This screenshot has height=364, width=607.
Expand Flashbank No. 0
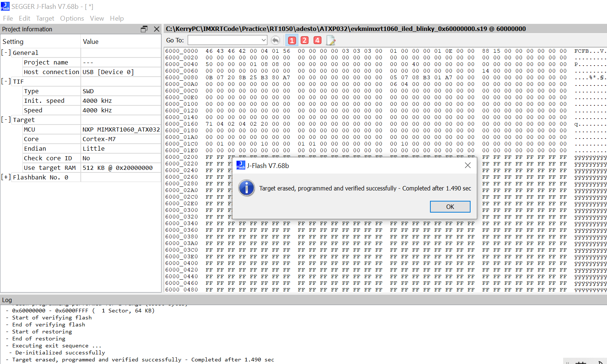click(x=6, y=177)
